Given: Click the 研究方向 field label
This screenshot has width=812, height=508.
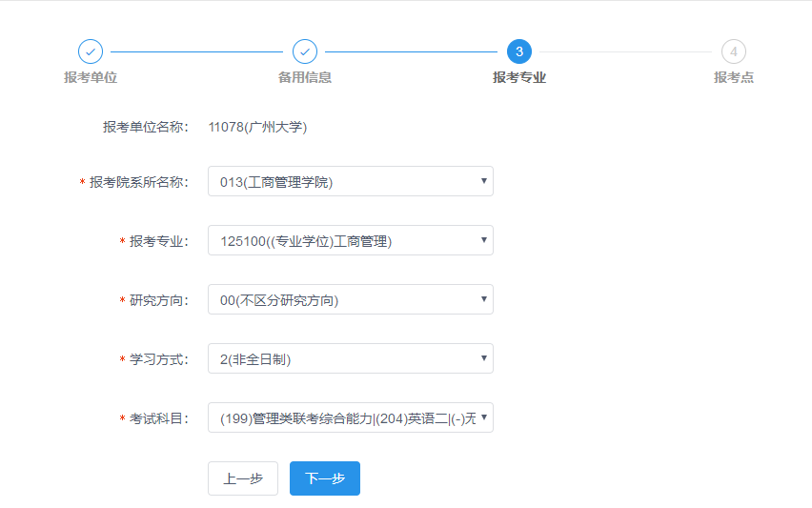Looking at the screenshot, I should click(x=159, y=300).
